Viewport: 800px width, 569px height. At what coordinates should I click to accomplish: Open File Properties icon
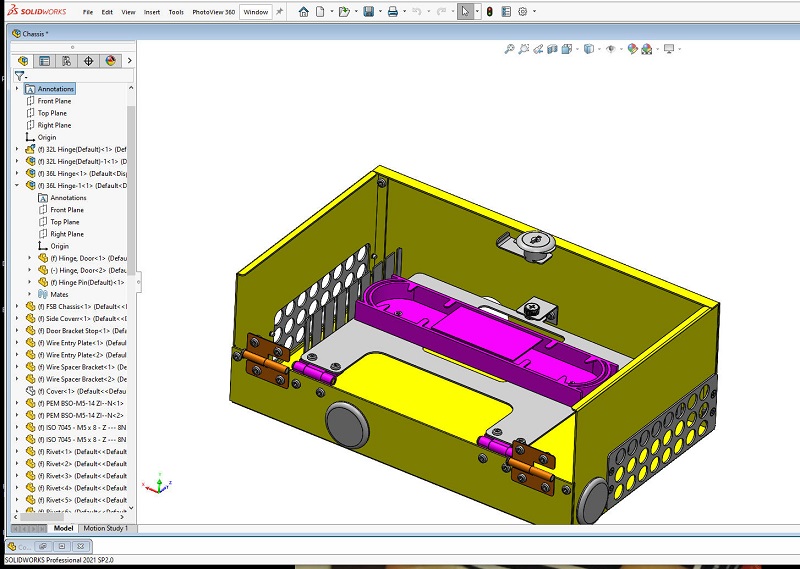[x=506, y=12]
